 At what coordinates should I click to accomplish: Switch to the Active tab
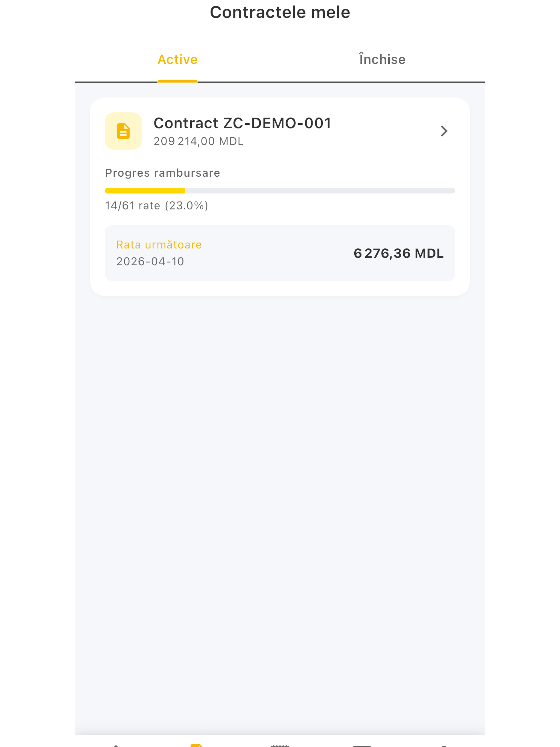pos(178,59)
